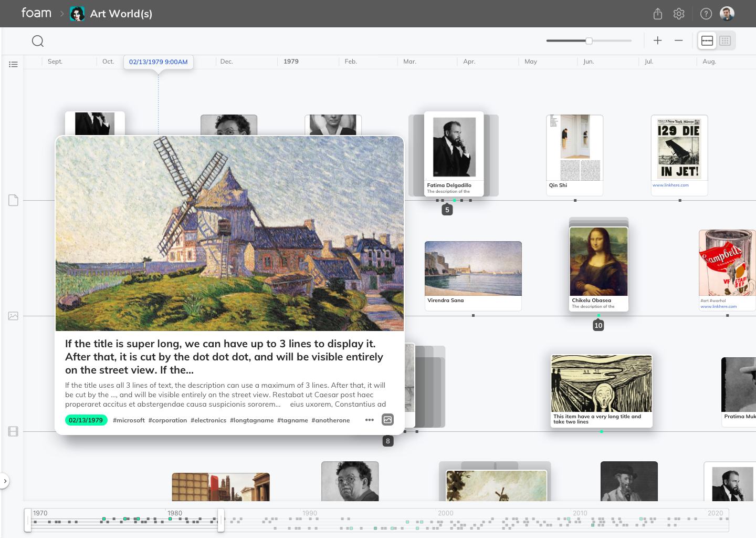Click the image icon on the windmill card
Viewport: 756px width, 538px height.
coord(388,420)
